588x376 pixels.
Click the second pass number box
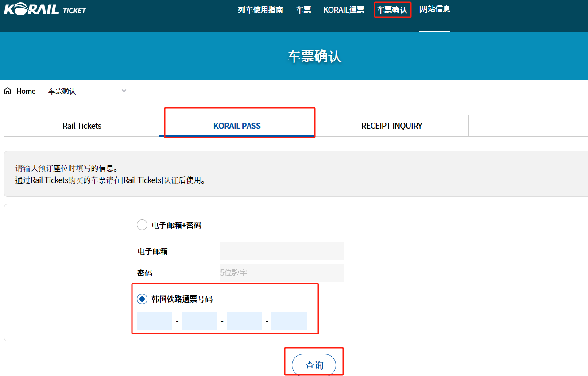(199, 321)
